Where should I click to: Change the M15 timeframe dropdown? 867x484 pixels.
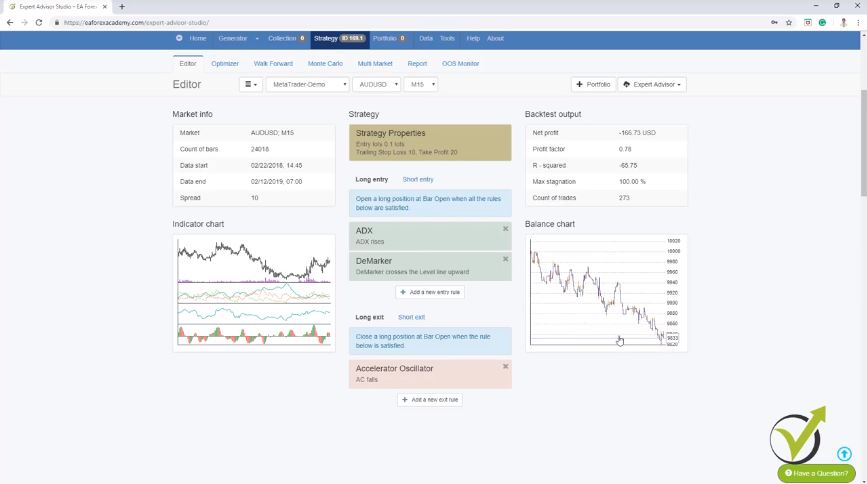420,85
